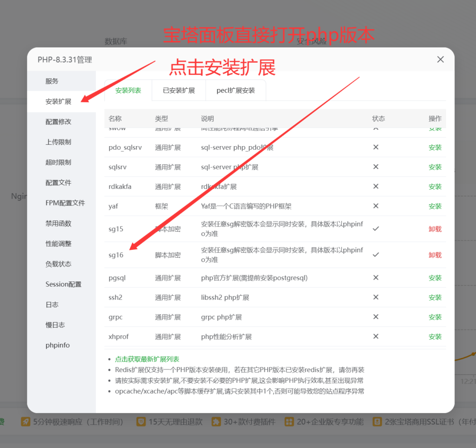476x448 pixels.
Task: Click the 说明 column header
Action: click(x=207, y=119)
